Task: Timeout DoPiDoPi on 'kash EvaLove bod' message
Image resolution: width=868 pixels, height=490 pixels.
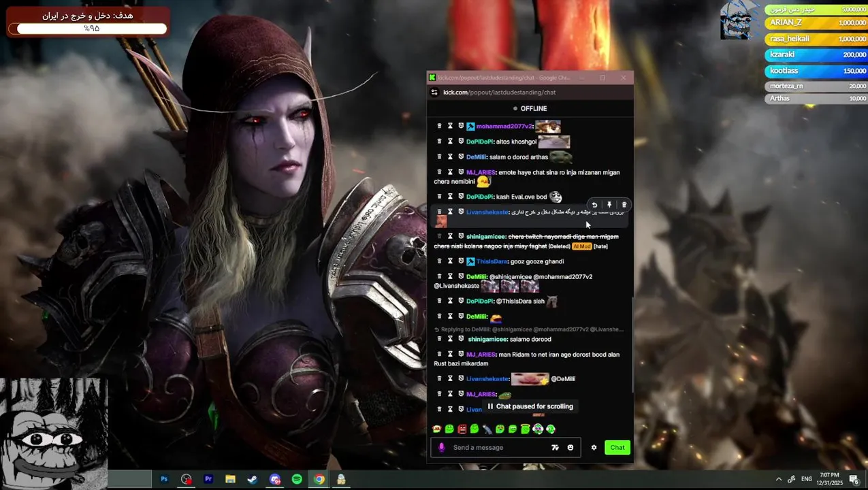Action: [450, 197]
